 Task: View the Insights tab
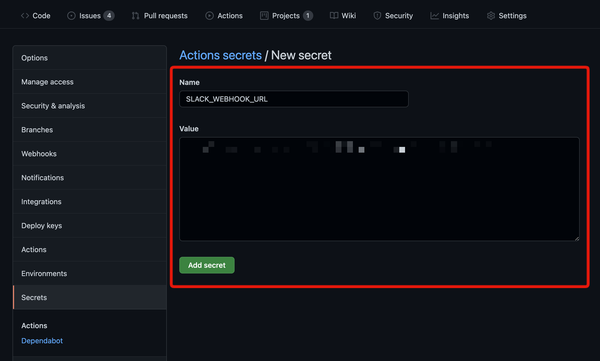click(450, 16)
